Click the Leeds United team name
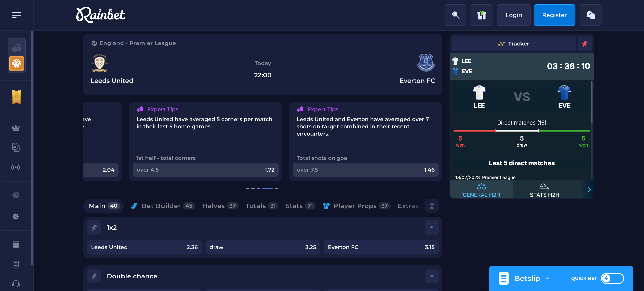The width and height of the screenshot is (644, 291). [112, 81]
